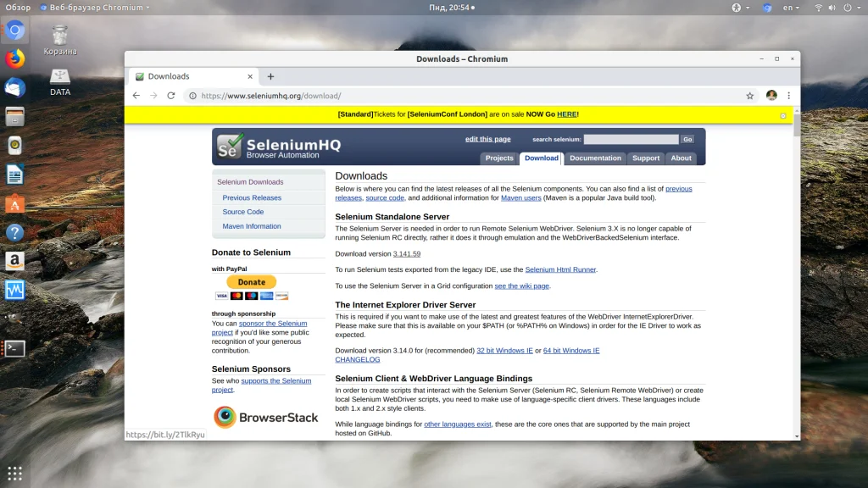Open Selenium Html Runner link
The width and height of the screenshot is (868, 488).
[560, 269]
